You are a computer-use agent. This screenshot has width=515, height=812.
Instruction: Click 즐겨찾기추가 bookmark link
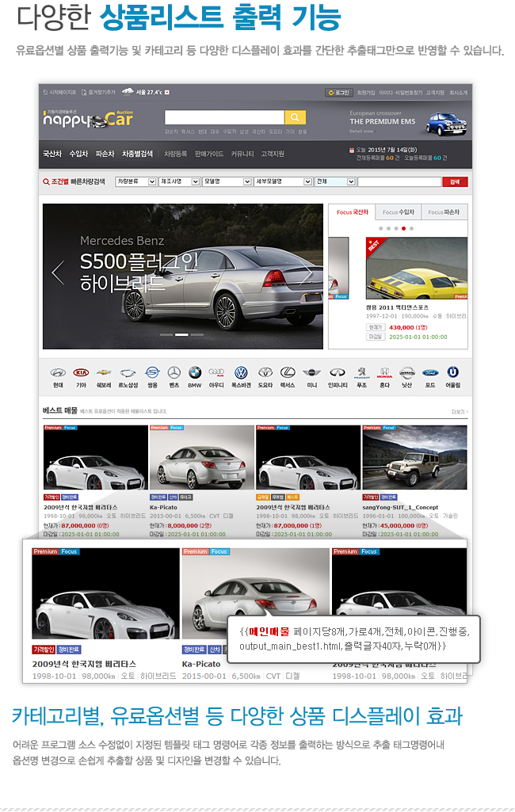click(98, 92)
